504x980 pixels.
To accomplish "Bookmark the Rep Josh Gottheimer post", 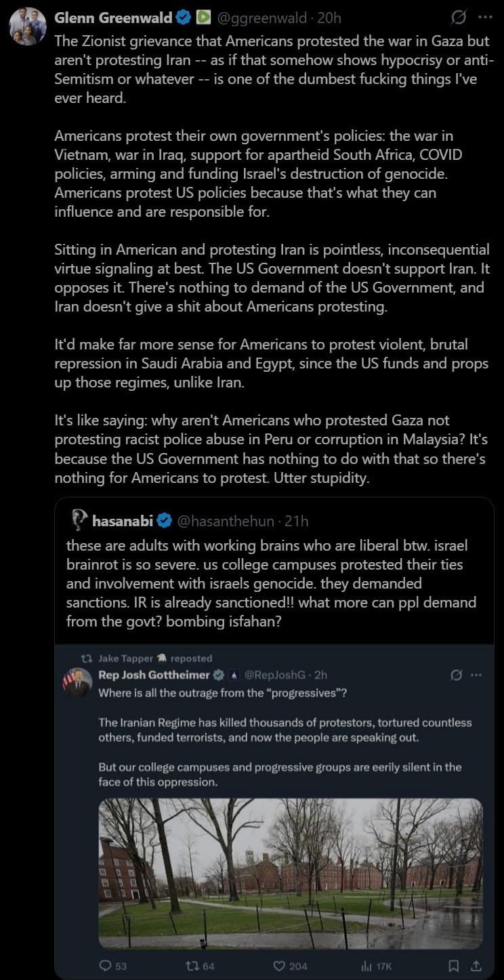I will pyautogui.click(x=454, y=966).
